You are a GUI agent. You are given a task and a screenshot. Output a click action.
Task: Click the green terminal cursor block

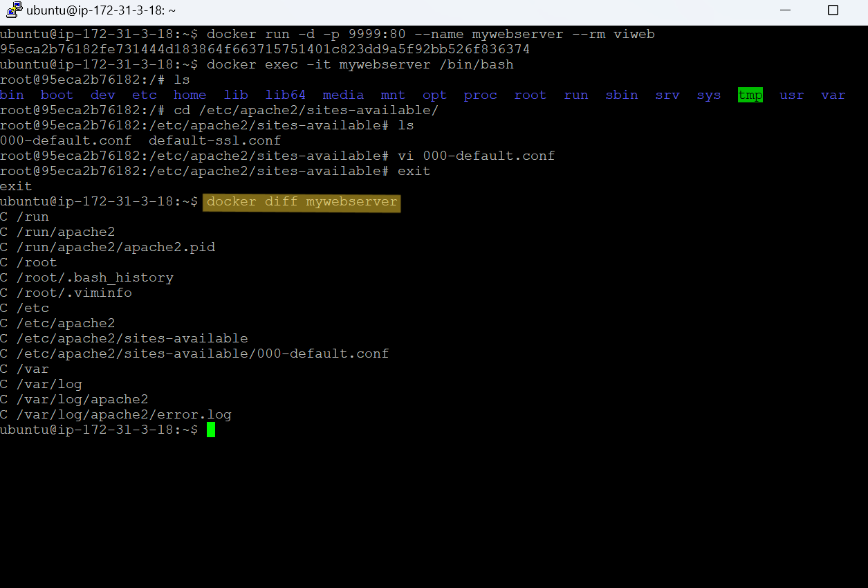click(211, 430)
